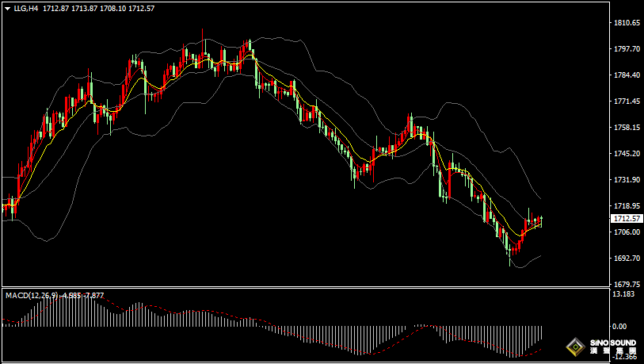Click the -12.366 MACD scale label

(x=625, y=357)
